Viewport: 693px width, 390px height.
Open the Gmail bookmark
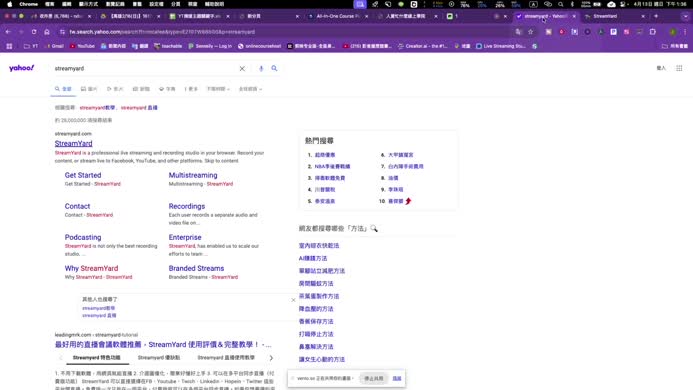[x=55, y=46]
